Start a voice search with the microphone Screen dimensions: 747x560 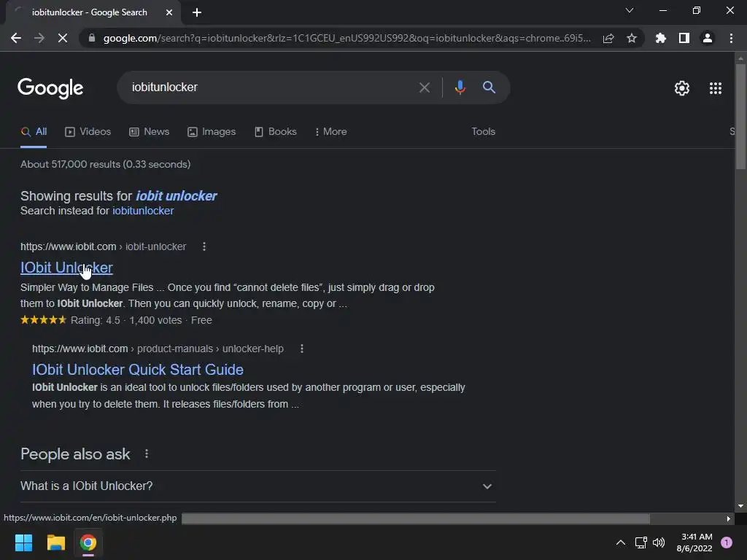(x=460, y=87)
